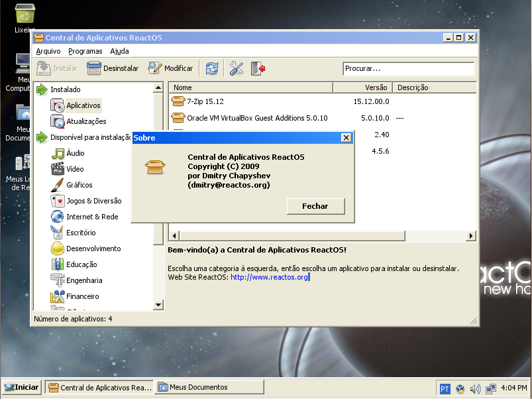Viewport: 532px width, 399px height.
Task: Select the Aplicativos category
Action: 83,105
